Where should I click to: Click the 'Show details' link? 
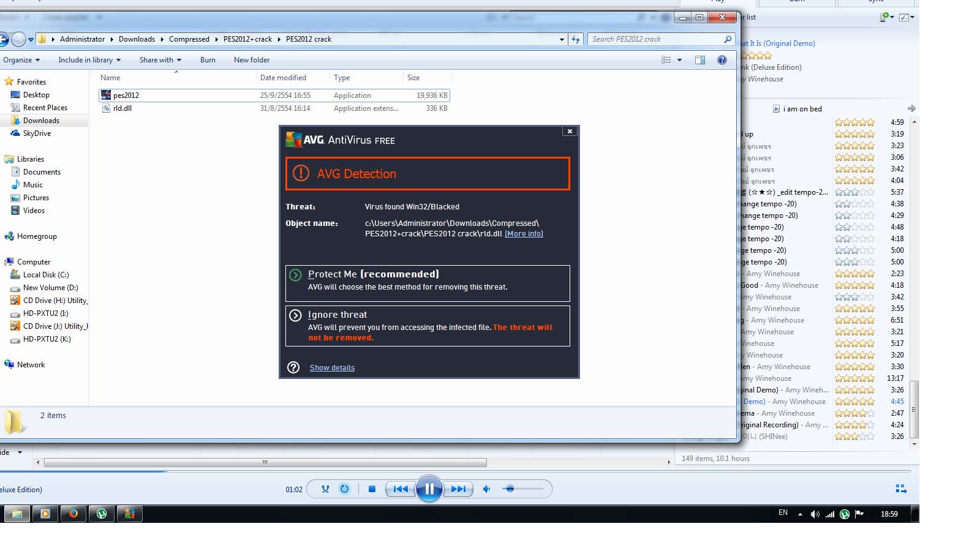click(x=332, y=367)
